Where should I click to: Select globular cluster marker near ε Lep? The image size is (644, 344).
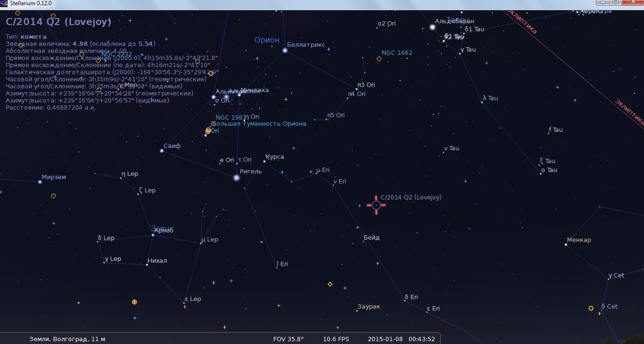[134, 302]
